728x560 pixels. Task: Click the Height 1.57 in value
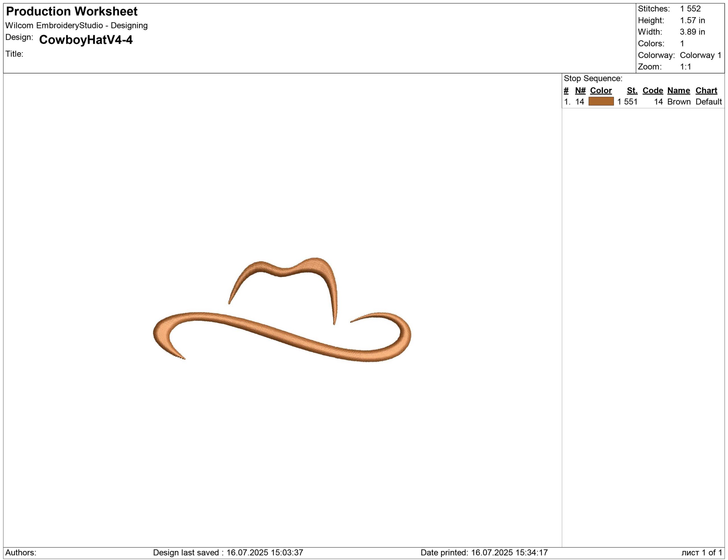coord(692,21)
